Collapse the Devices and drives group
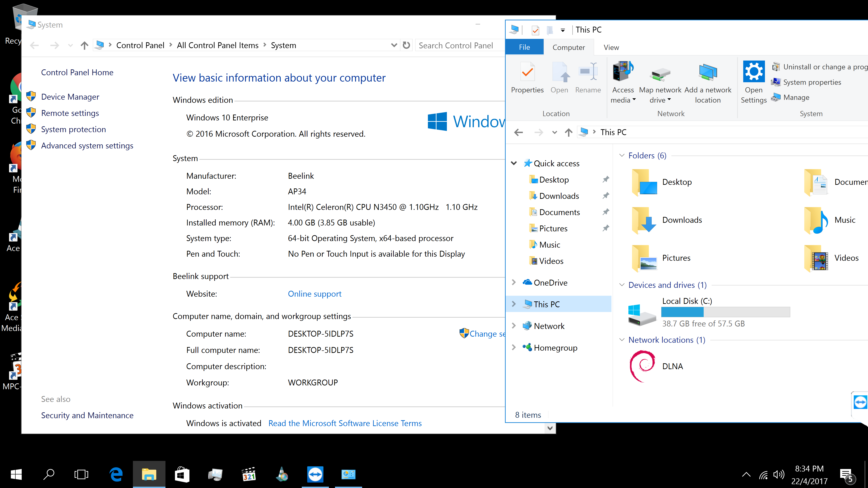 622,285
